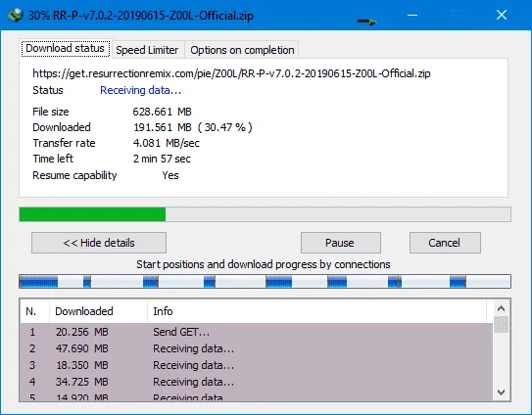Click the Info column header
Image resolution: width=532 pixels, height=415 pixels.
pyautogui.click(x=316, y=311)
